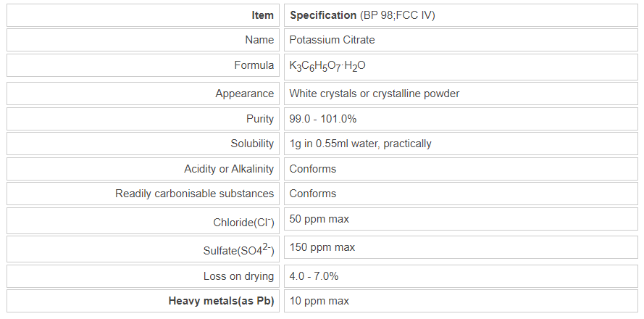This screenshot has width=644, height=319.
Task: Click the Appearance label
Action: 244,94
